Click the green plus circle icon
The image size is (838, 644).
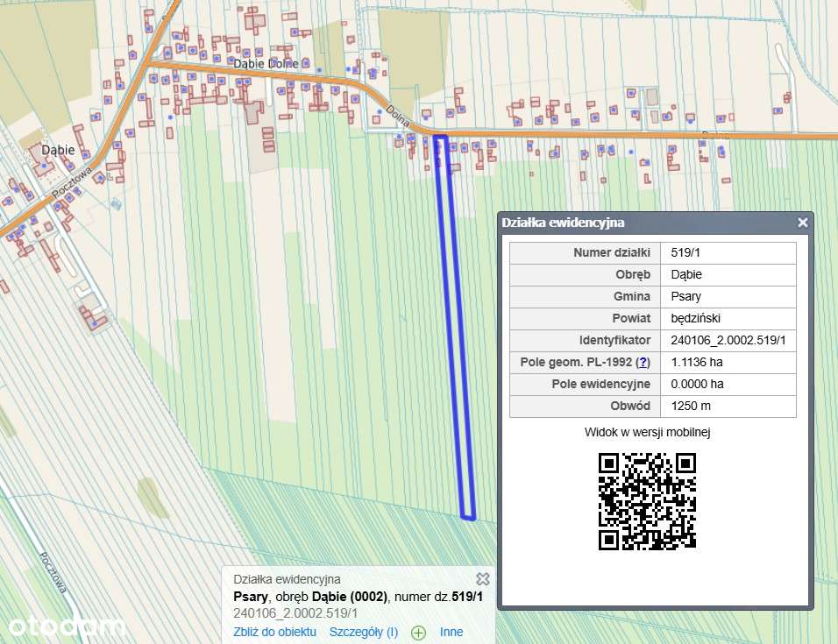click(418, 633)
